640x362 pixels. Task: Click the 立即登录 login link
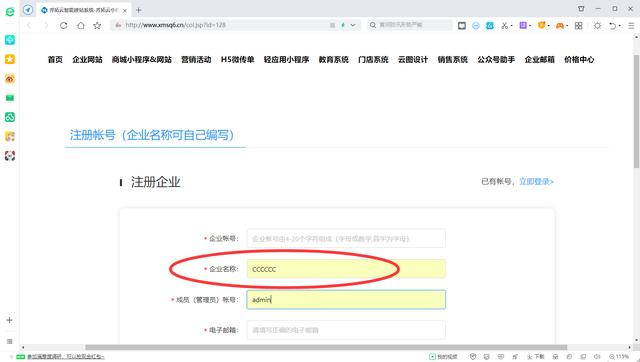[x=536, y=182]
